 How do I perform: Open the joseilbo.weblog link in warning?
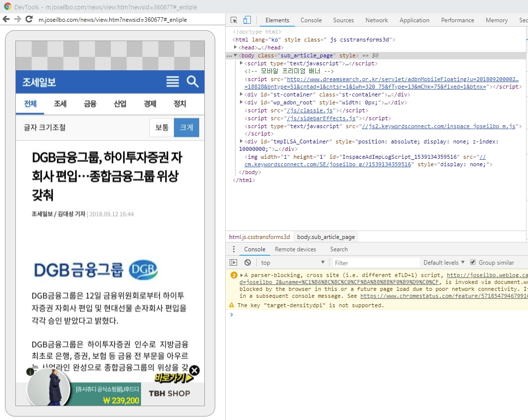[x=487, y=275]
